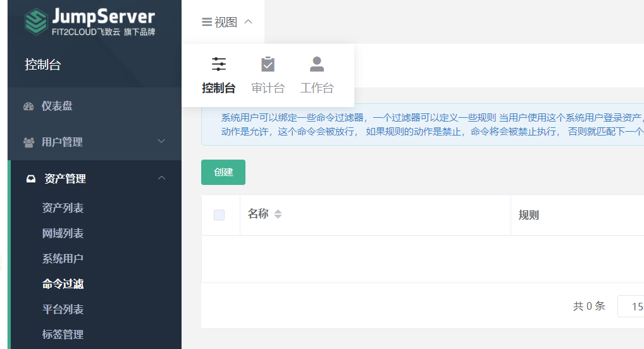The image size is (644, 349).
Task: Click the 控制台 sidebar title
Action: [x=43, y=65]
